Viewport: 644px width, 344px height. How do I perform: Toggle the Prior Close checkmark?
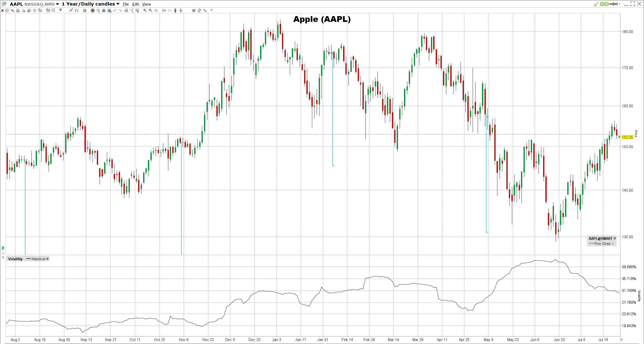coord(613,244)
